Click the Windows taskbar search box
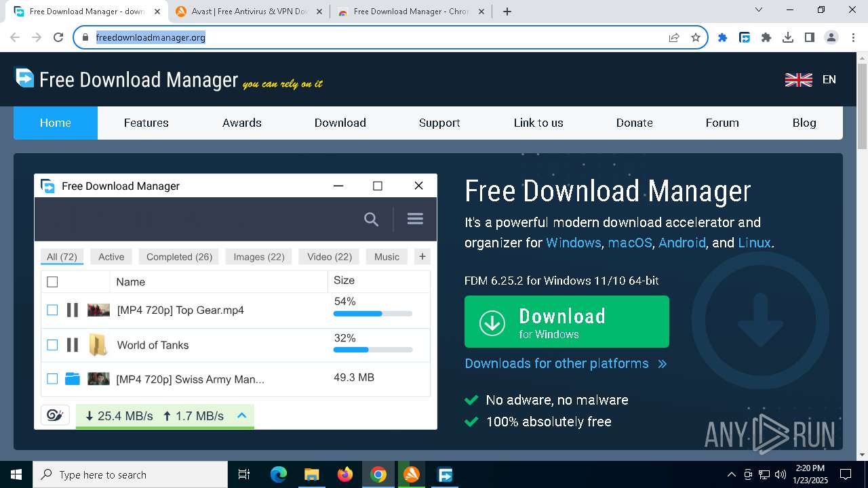This screenshot has width=868, height=488. coord(130,474)
